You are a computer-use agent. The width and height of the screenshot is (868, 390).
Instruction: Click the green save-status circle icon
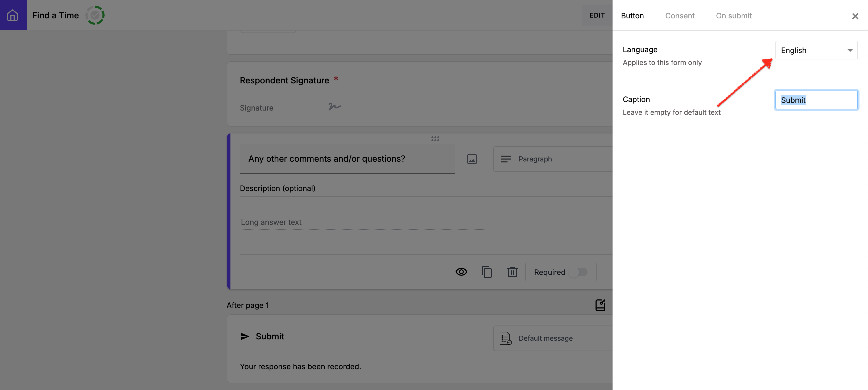point(95,15)
